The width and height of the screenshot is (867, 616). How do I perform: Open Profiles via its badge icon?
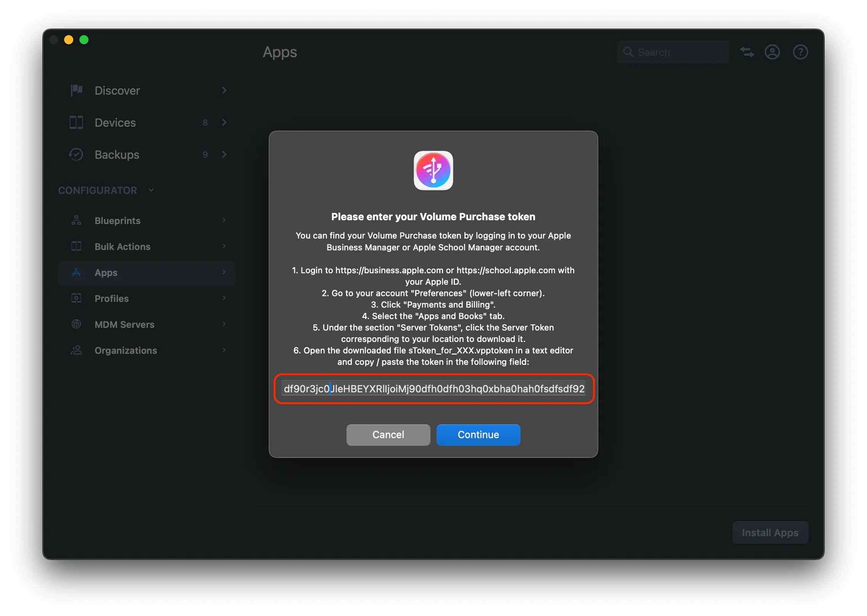(76, 298)
